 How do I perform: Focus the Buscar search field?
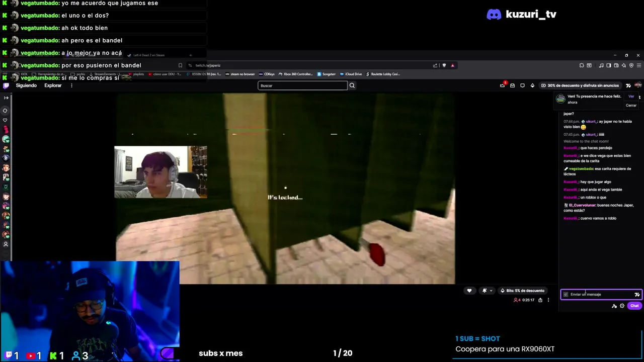(x=302, y=85)
